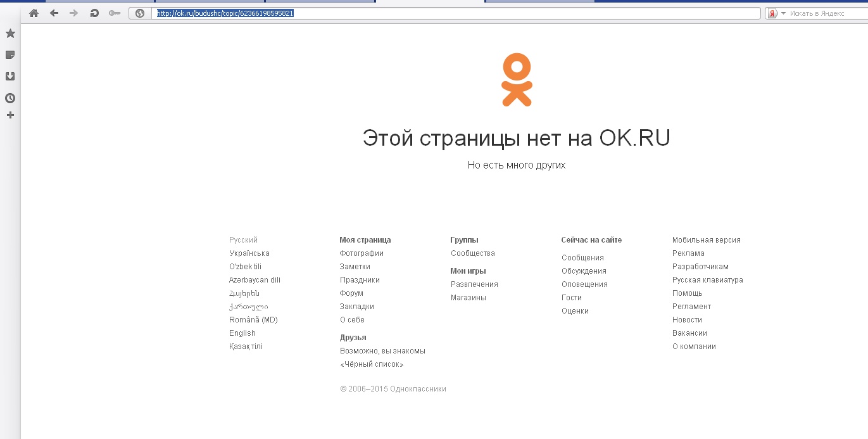
Task: Reload the page with the refresh icon
Action: point(94,13)
